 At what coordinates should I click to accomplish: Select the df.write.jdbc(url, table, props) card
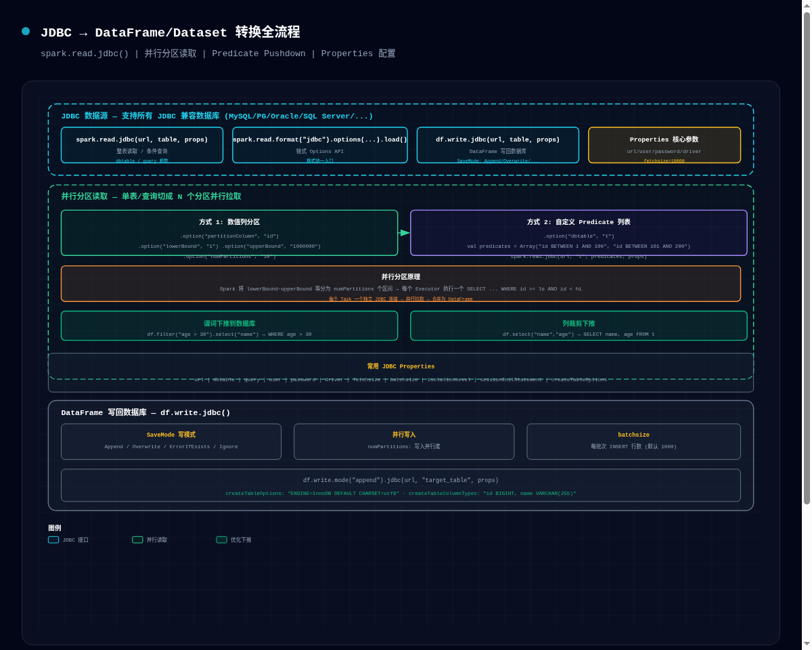click(498, 145)
